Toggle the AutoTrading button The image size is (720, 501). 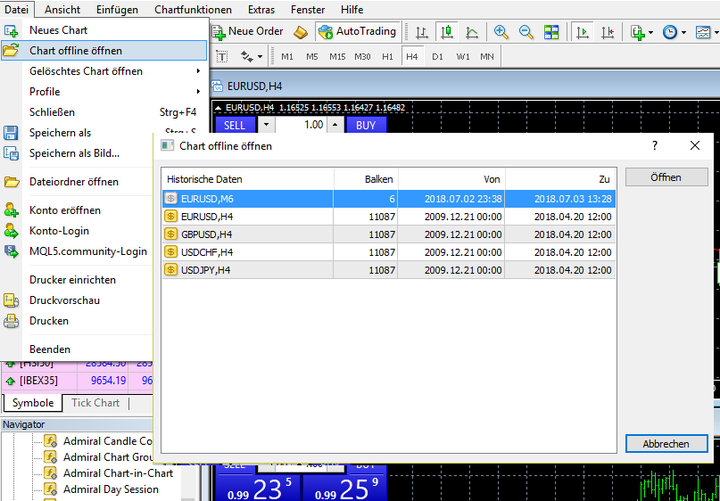click(357, 32)
